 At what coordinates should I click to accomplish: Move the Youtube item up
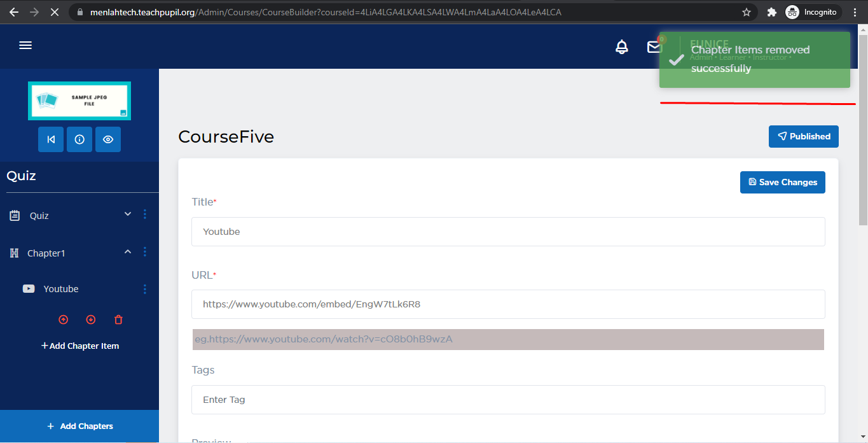point(63,320)
